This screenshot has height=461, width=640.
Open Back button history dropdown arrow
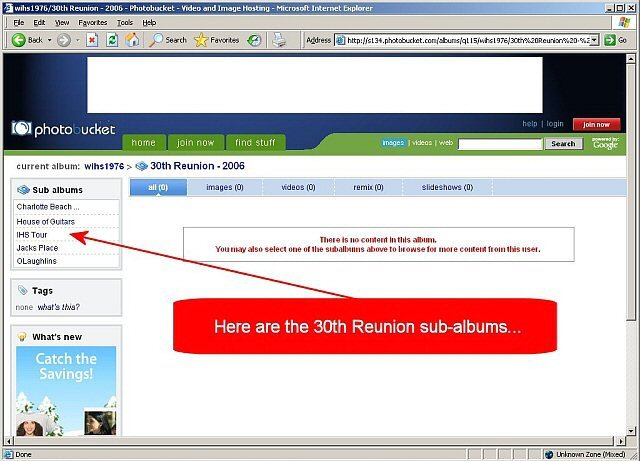click(x=49, y=40)
